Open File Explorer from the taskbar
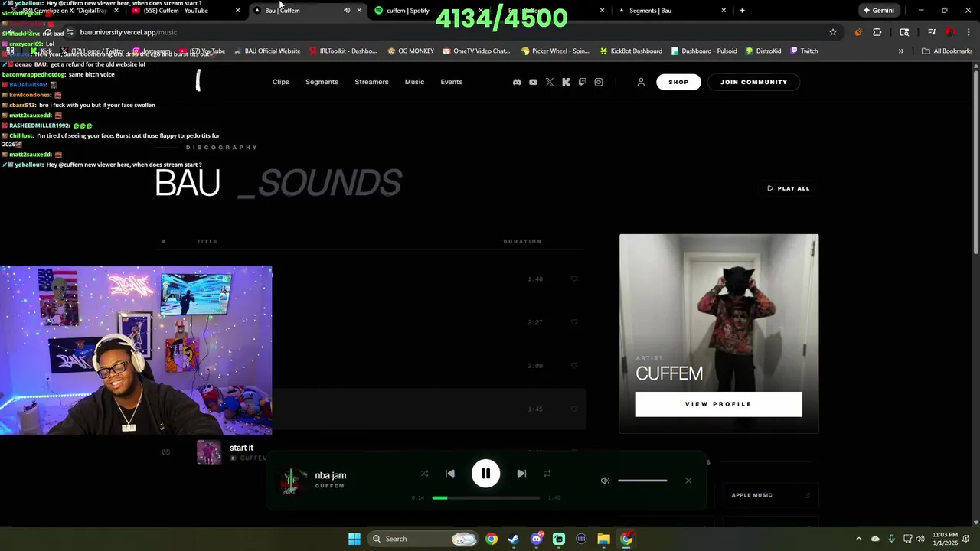Viewport: 980px width, 551px height. (x=603, y=539)
